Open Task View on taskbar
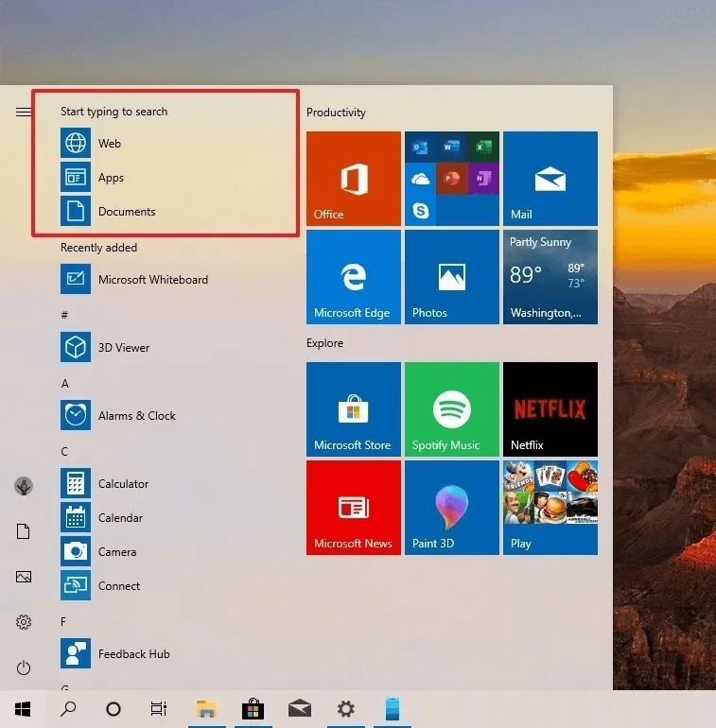The width and height of the screenshot is (716, 728). pos(159,709)
